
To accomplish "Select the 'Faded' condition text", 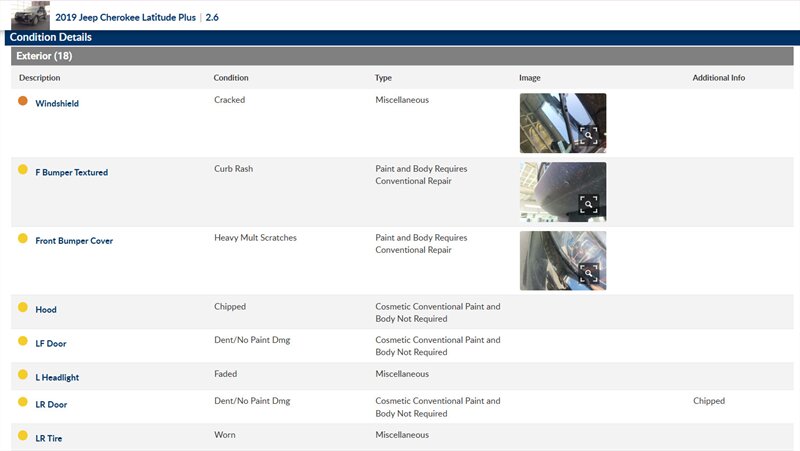I will (x=226, y=374).
